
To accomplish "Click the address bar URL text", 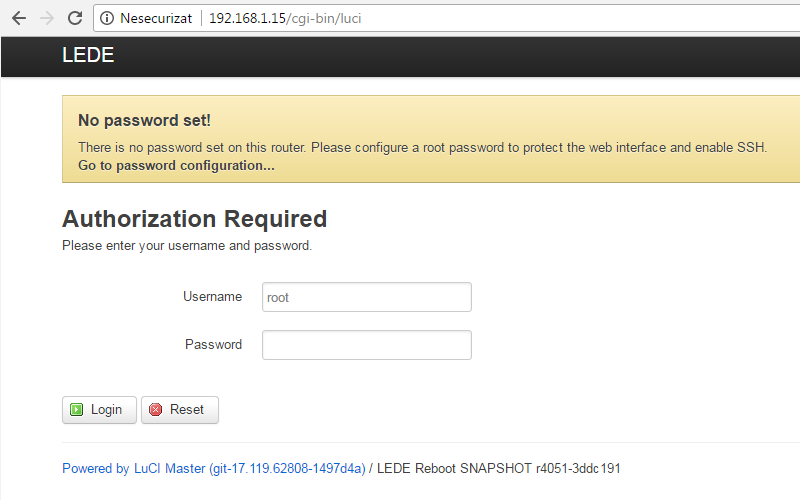I will [x=285, y=18].
